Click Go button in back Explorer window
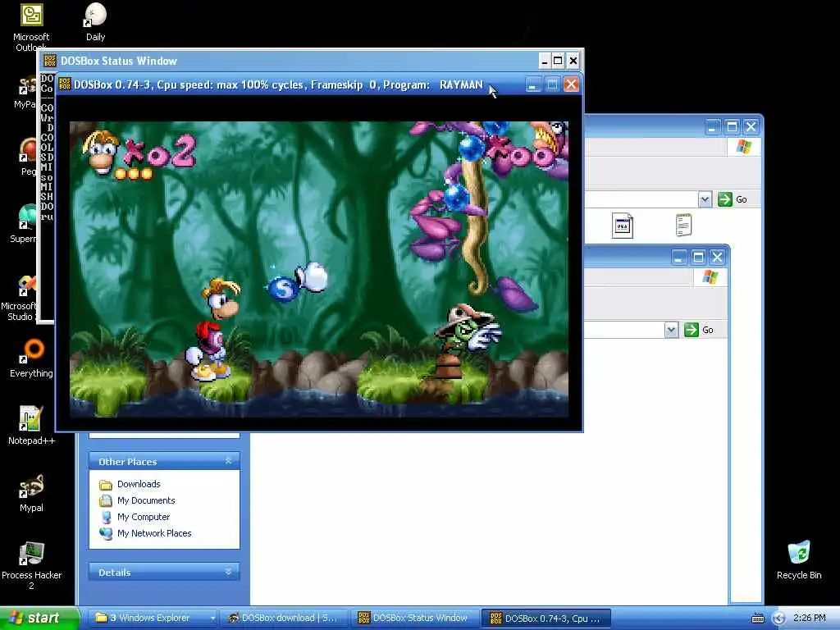 (733, 199)
